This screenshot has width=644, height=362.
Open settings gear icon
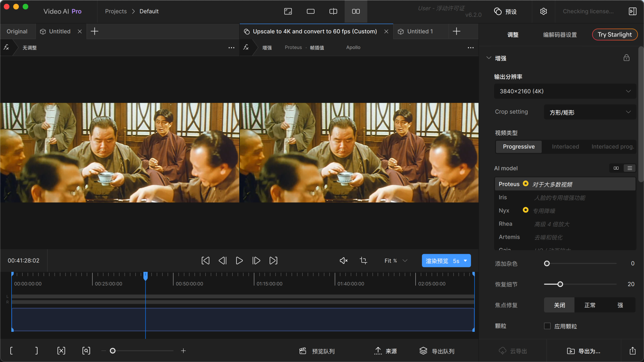coord(543,11)
